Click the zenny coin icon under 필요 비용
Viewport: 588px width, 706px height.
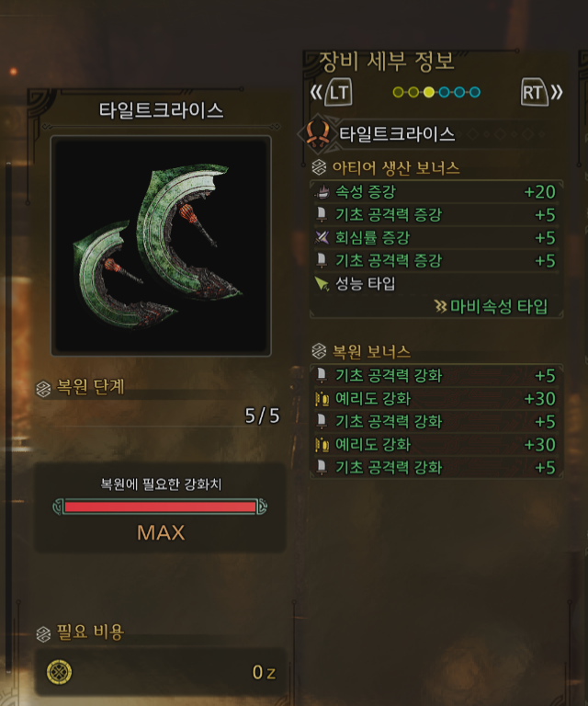click(x=60, y=672)
